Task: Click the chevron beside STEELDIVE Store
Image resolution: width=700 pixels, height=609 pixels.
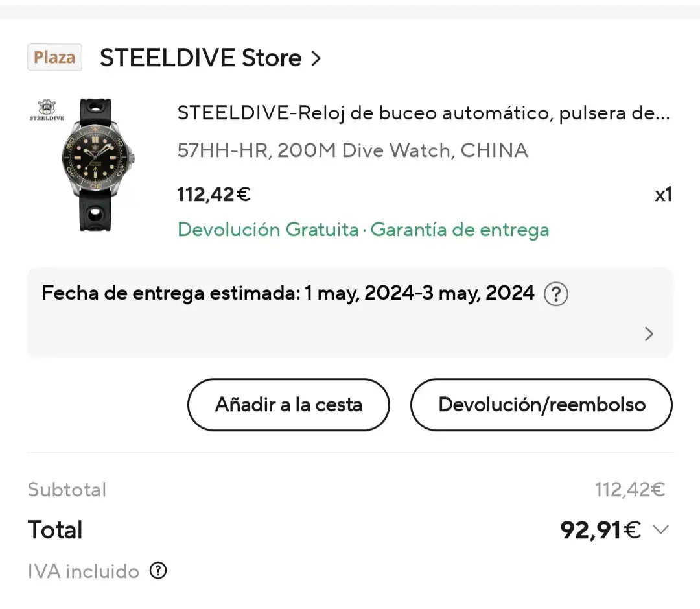Action: point(316,59)
